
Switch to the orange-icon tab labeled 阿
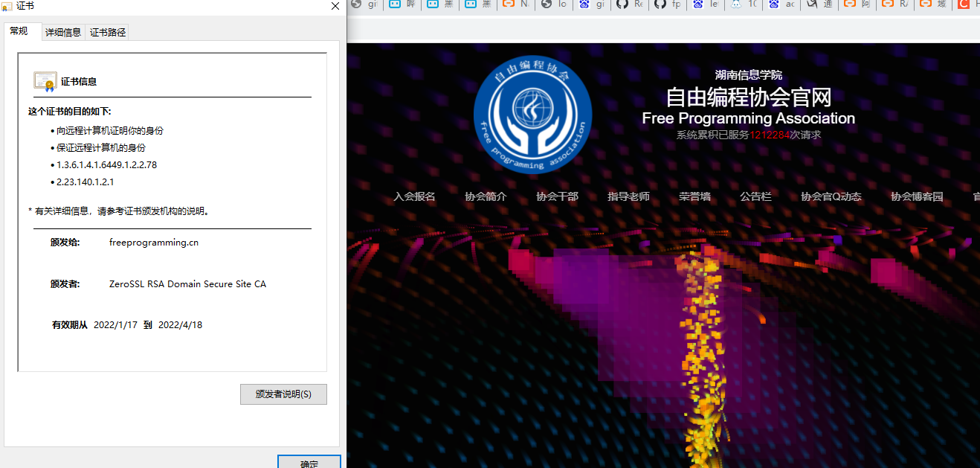click(x=859, y=4)
